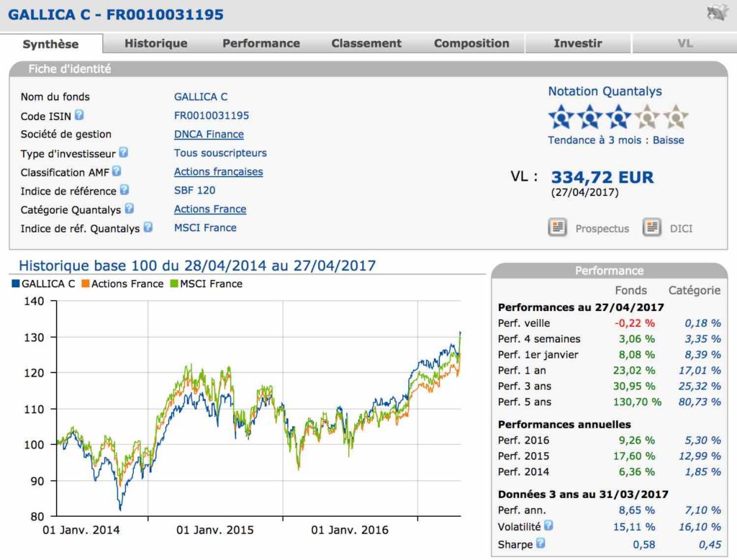Click the Perf. 5 ans value 130,70 %
The image size is (737, 560).
[637, 402]
